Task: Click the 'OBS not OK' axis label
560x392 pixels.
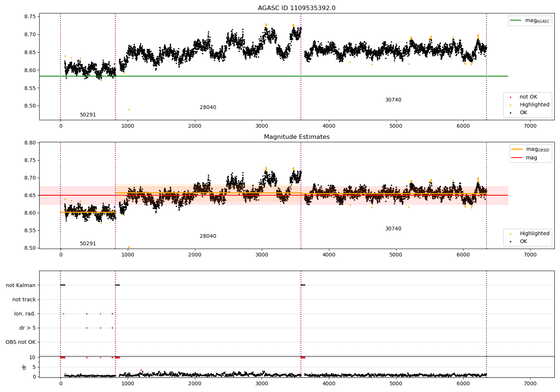Action: point(21,342)
